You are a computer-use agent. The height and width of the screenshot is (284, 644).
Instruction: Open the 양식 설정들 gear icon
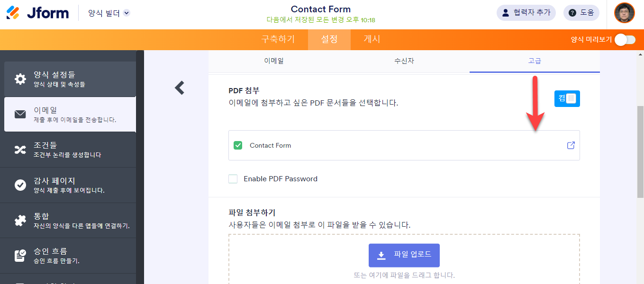coord(20,79)
